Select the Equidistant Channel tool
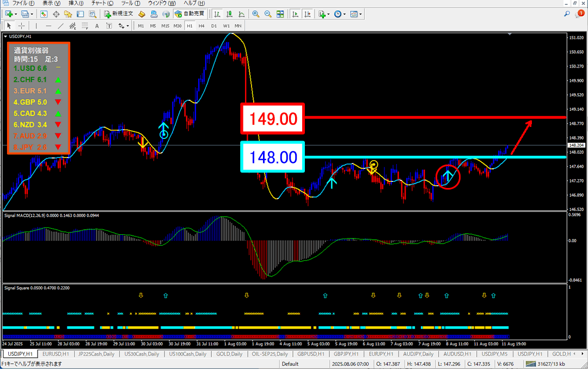Image resolution: width=588 pixels, height=371 pixels. point(73,26)
